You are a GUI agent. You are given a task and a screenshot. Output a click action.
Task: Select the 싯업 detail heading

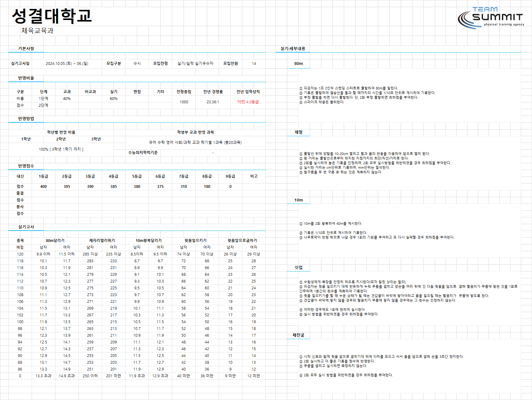pyautogui.click(x=298, y=267)
